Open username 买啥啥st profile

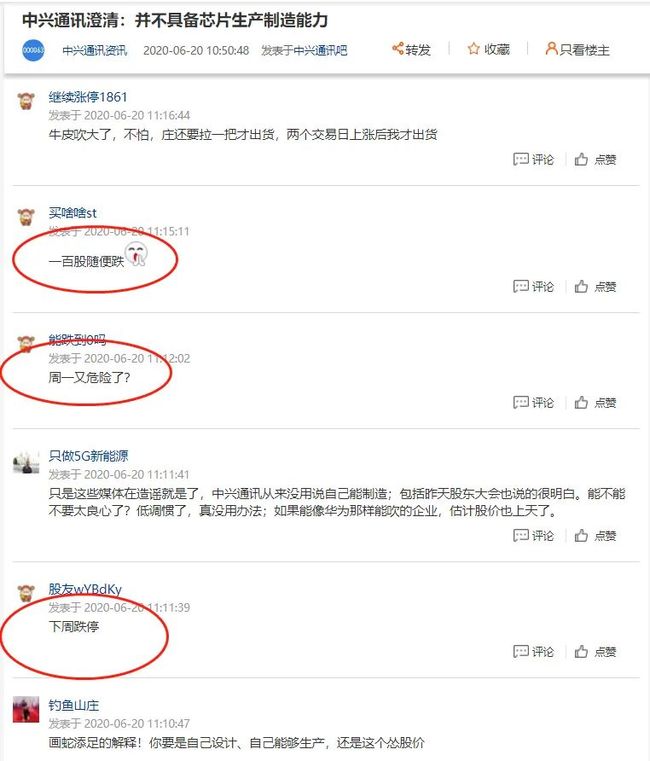[72, 213]
